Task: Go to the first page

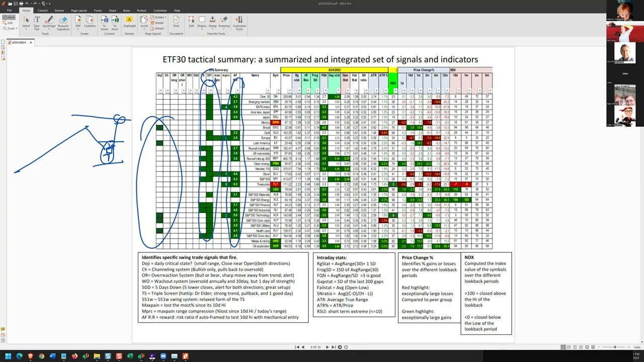Action: pos(296,347)
